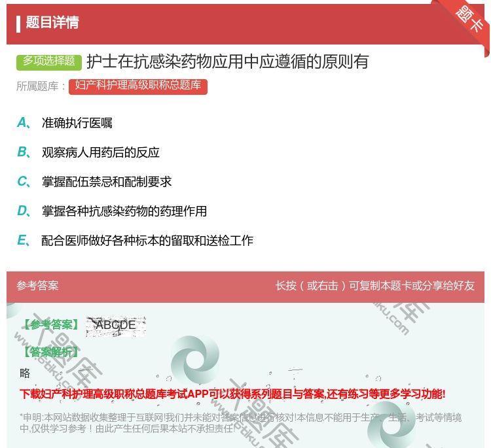The width and height of the screenshot is (491, 448).
Task: Open the red 下载妇产科护理高级职称总题库考试APP link
Action: [x=232, y=394]
